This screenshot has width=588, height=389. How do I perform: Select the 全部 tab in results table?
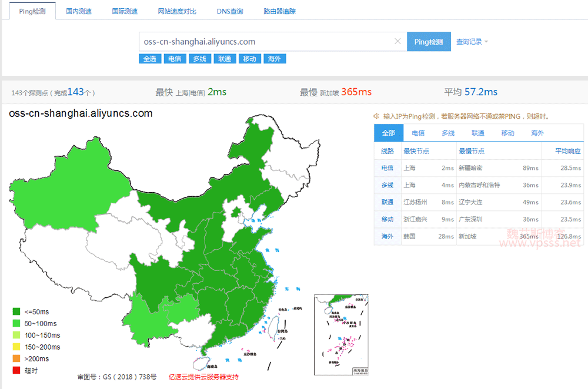click(388, 133)
